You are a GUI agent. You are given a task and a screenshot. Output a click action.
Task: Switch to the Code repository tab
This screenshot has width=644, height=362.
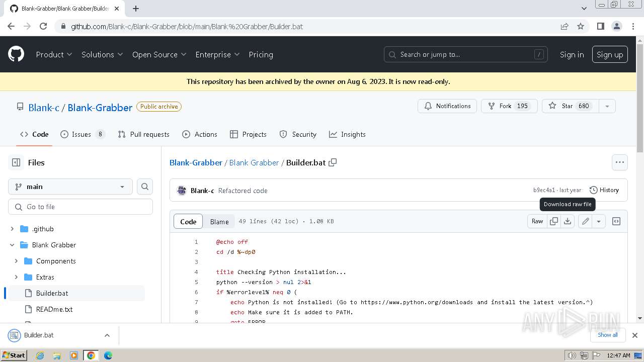click(x=34, y=134)
